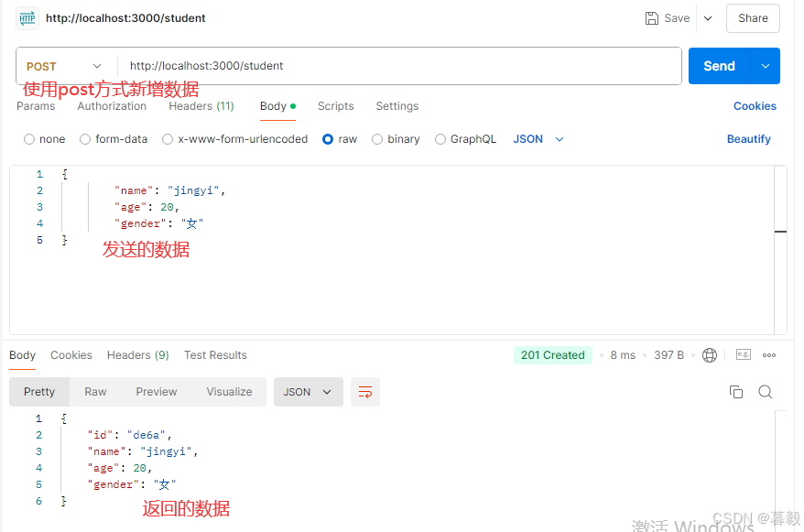Click request body line "name": "jingyi"

click(169, 190)
